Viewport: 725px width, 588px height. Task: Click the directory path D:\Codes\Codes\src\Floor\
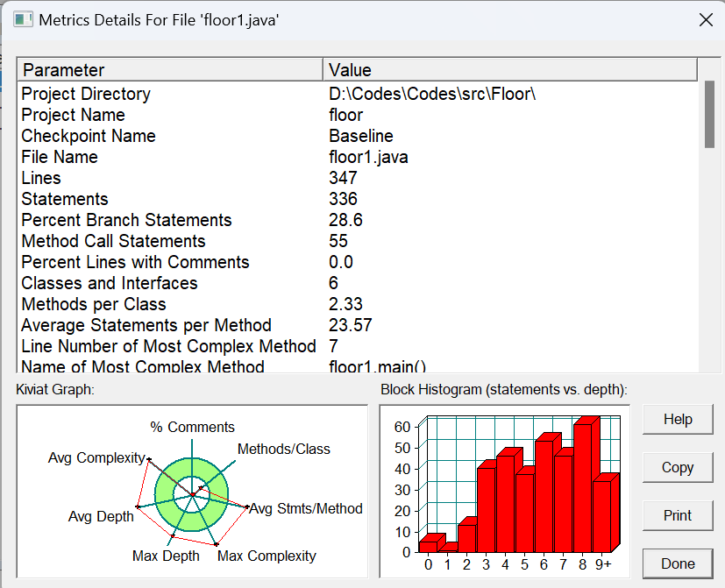432,94
